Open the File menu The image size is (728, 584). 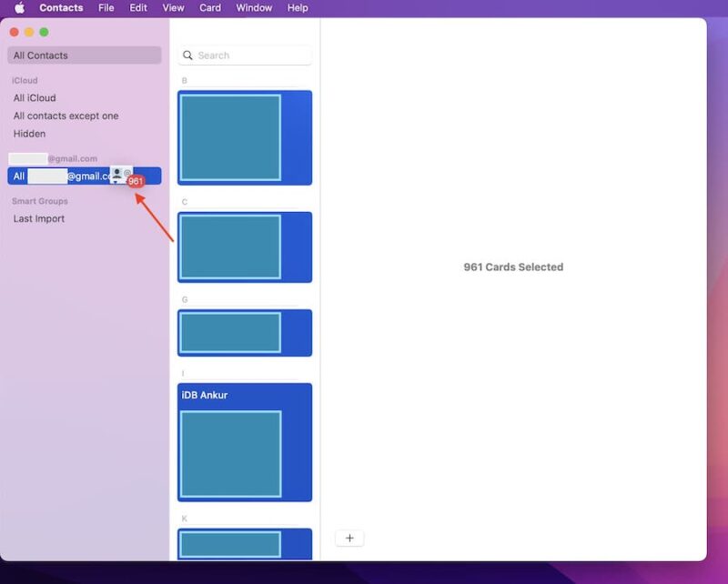[106, 7]
